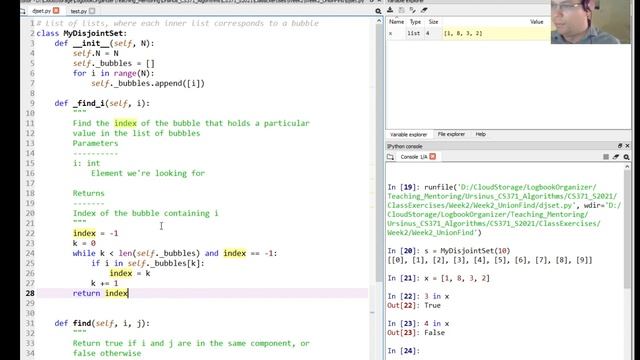Click the Variable explorer eraser icon
This screenshot has width=640, height=360.
pos(424,10)
